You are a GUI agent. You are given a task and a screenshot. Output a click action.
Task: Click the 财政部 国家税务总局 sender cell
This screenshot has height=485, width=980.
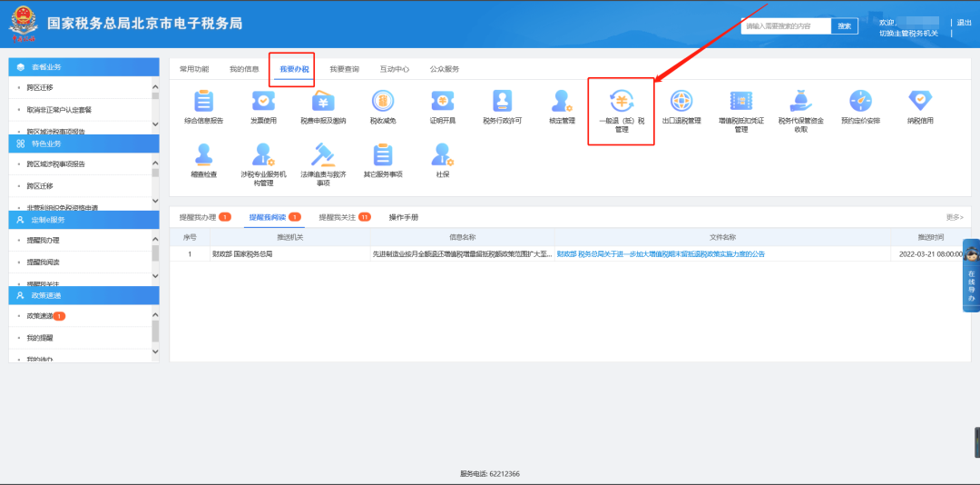click(x=290, y=254)
